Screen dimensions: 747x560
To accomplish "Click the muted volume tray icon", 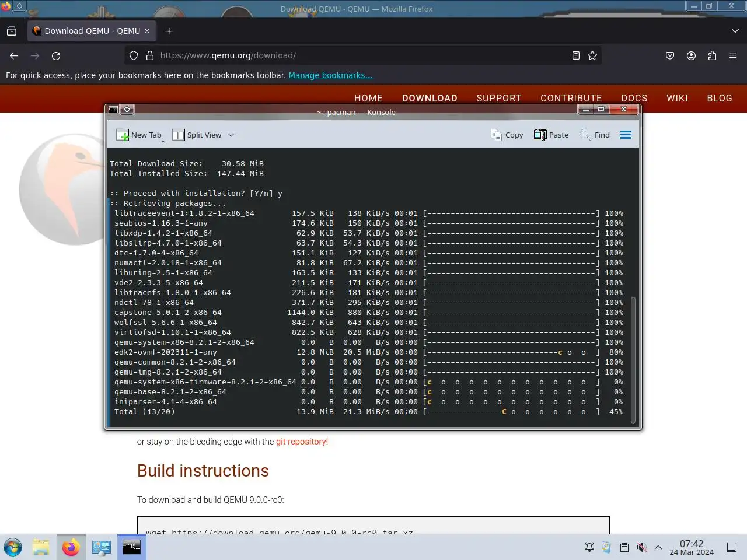I will 642,547.
